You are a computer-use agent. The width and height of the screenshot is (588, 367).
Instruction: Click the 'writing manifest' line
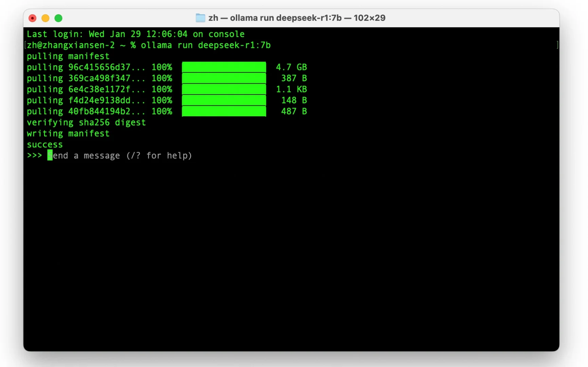68,134
